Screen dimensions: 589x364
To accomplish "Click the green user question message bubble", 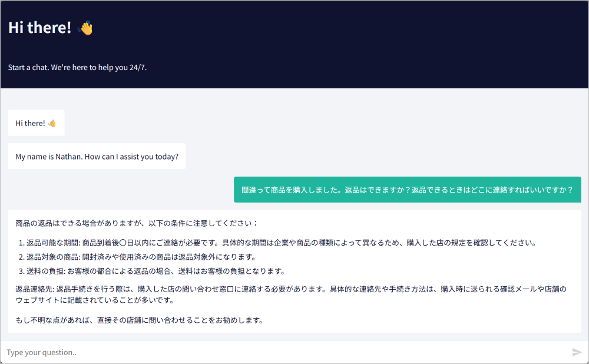I will point(407,190).
